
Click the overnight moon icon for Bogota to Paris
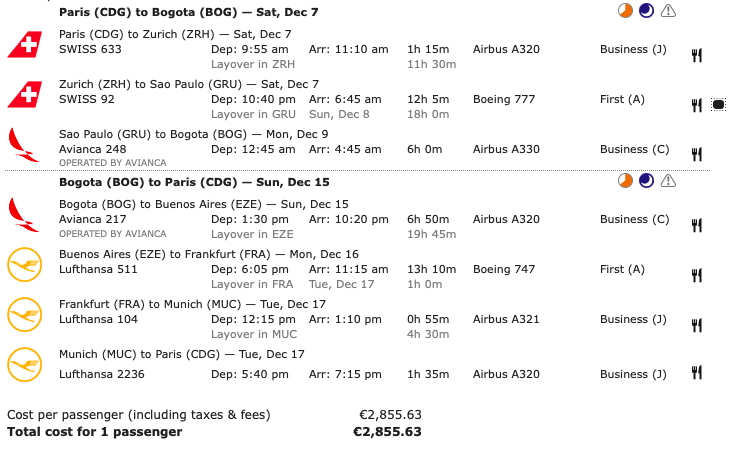[x=646, y=181]
